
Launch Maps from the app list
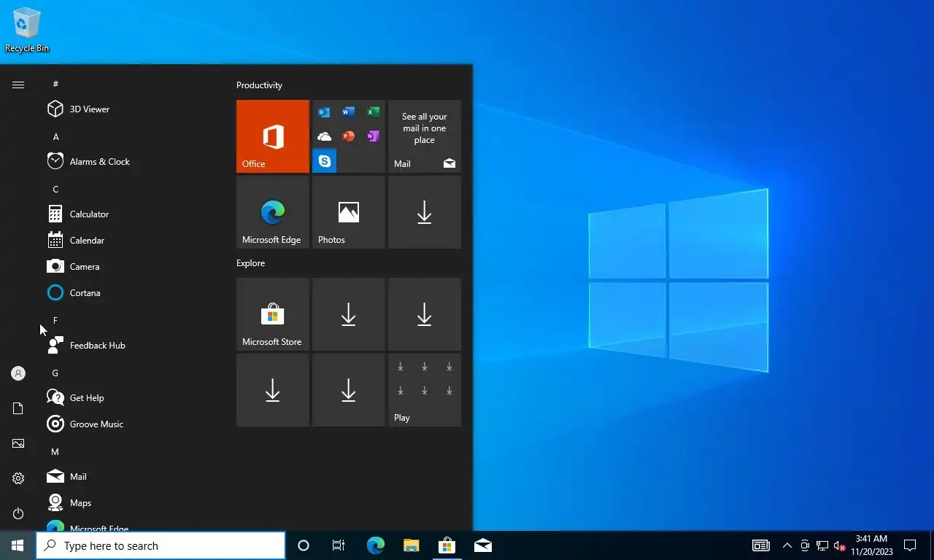pyautogui.click(x=131, y=502)
